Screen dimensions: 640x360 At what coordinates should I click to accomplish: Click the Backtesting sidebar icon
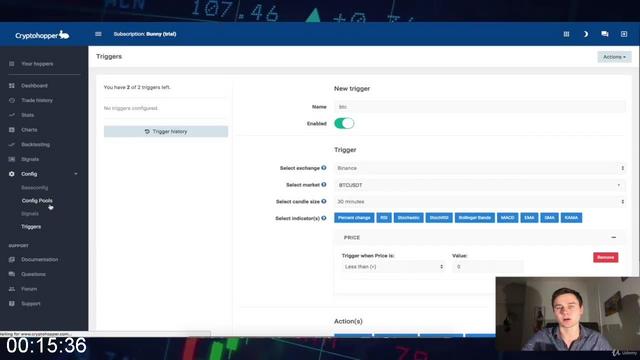(x=11, y=144)
